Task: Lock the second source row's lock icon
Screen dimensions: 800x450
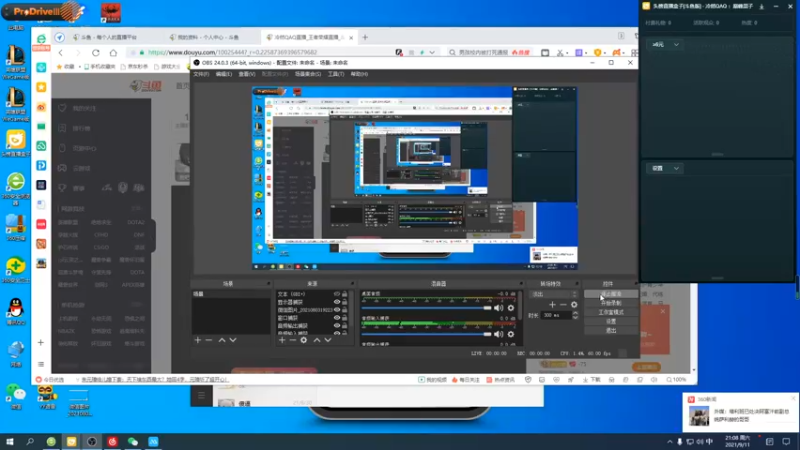Action: click(345, 302)
